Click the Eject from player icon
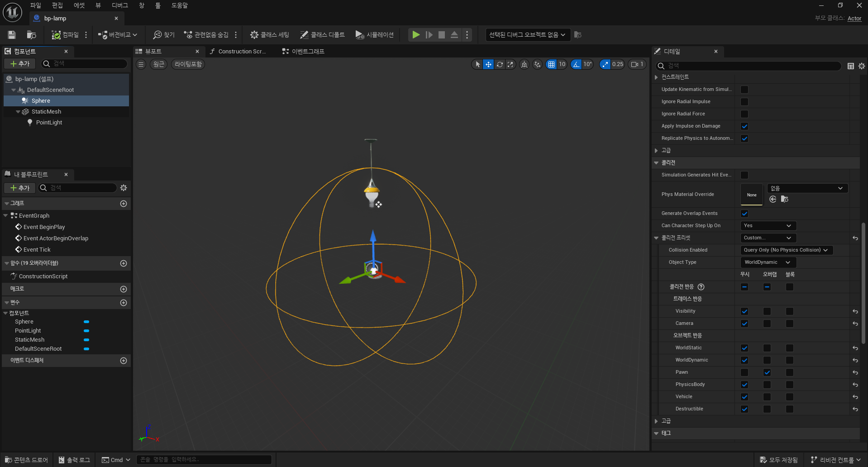 (454, 35)
